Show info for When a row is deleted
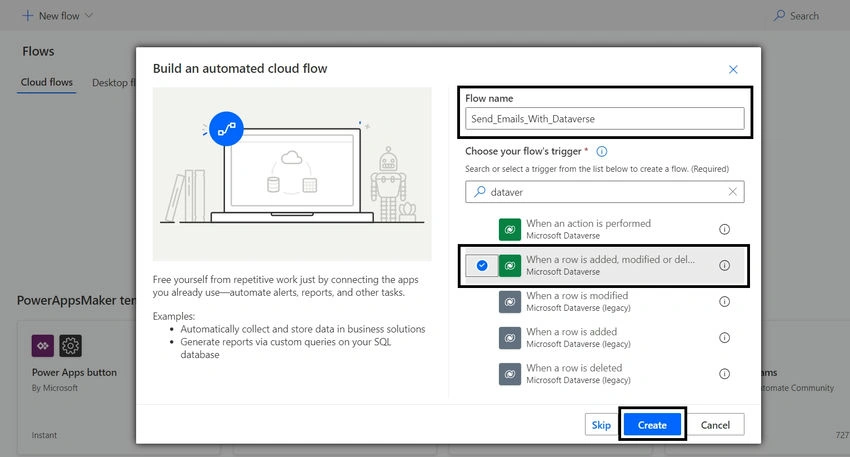Viewport: 850px width, 457px height. 724,374
